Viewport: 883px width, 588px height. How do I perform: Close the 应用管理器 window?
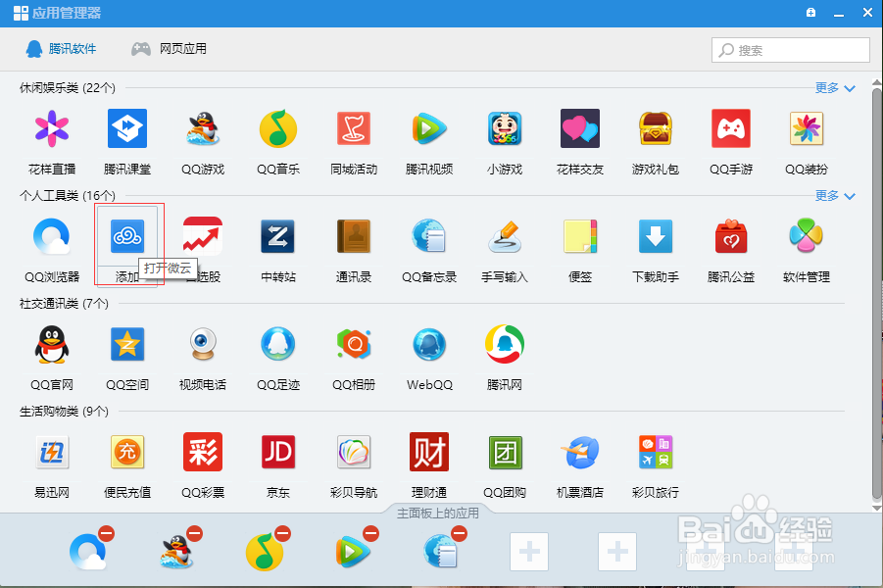click(867, 13)
